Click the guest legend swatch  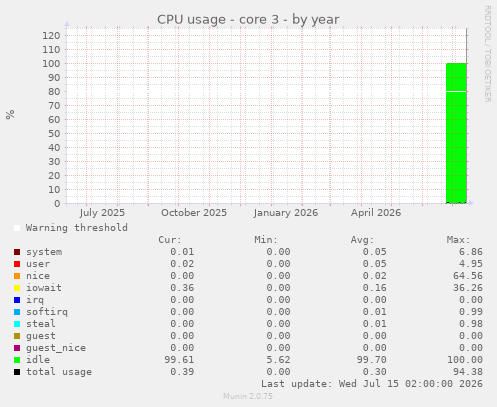[x=17, y=336]
